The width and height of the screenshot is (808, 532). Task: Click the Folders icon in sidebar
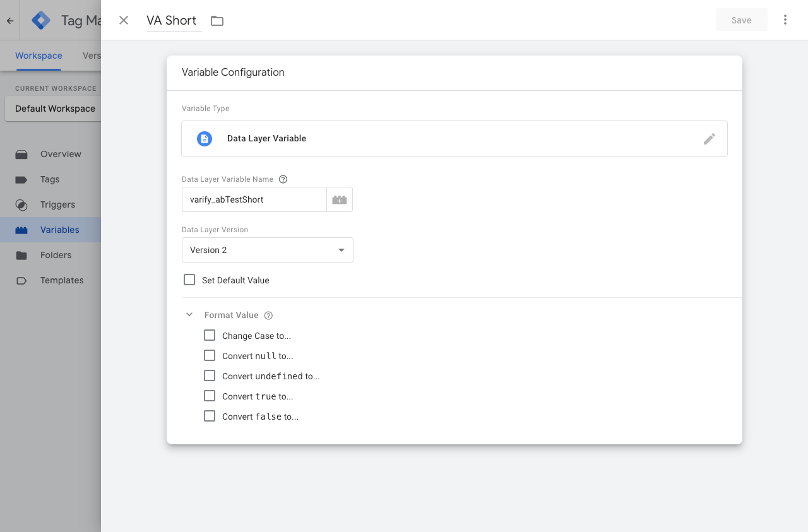(x=21, y=255)
